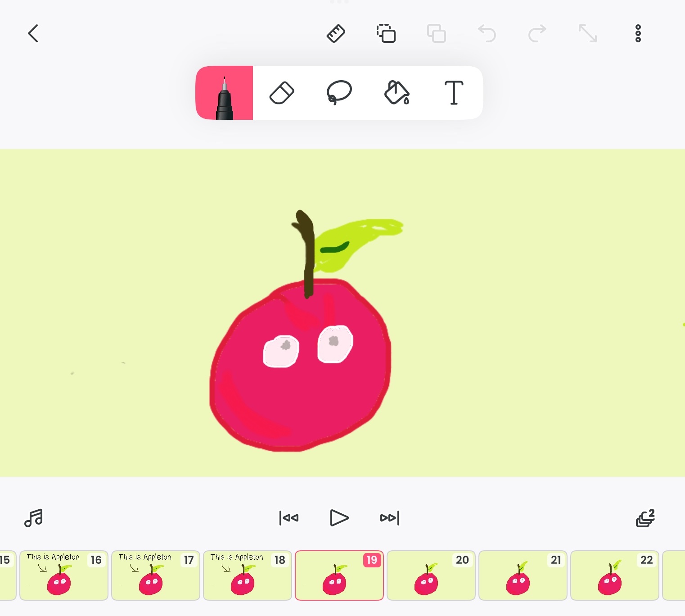Screen dimensions: 685x616
Task: Activate the Text tool
Action: click(454, 93)
